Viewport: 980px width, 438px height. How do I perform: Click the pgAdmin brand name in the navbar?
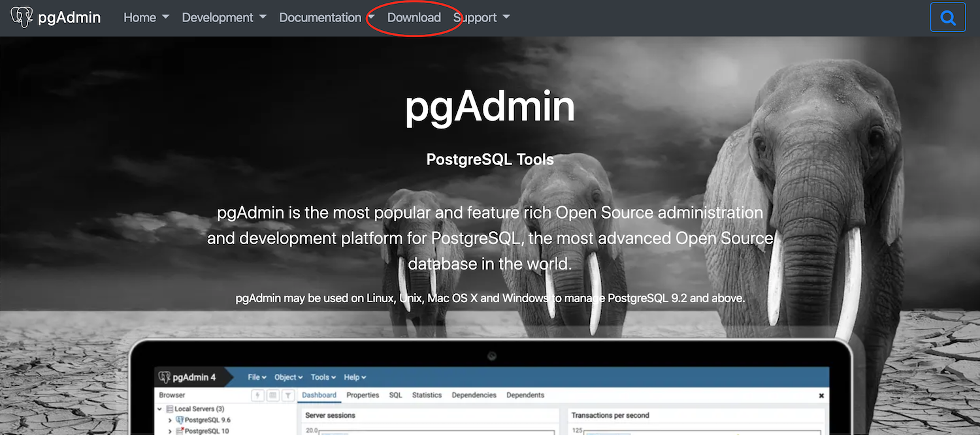(69, 18)
